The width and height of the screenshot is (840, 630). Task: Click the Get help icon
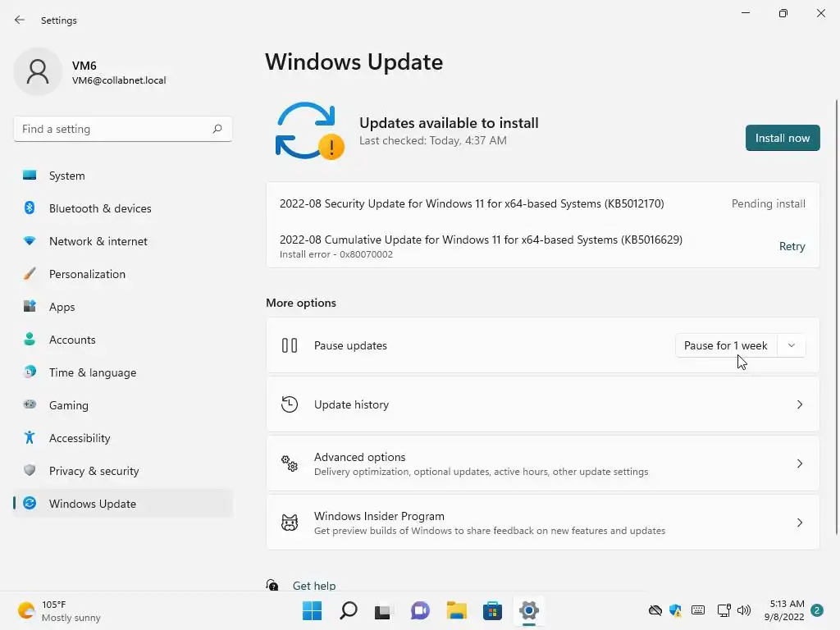pyautogui.click(x=272, y=585)
